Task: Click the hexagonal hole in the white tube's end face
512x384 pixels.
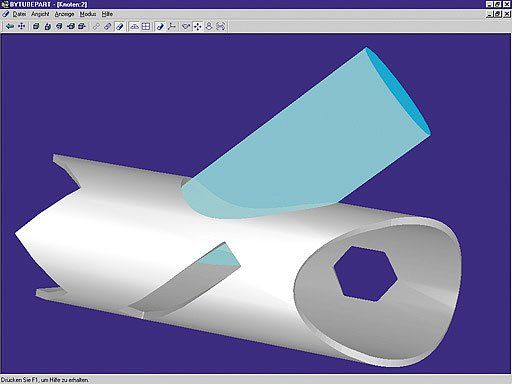Action: click(366, 273)
